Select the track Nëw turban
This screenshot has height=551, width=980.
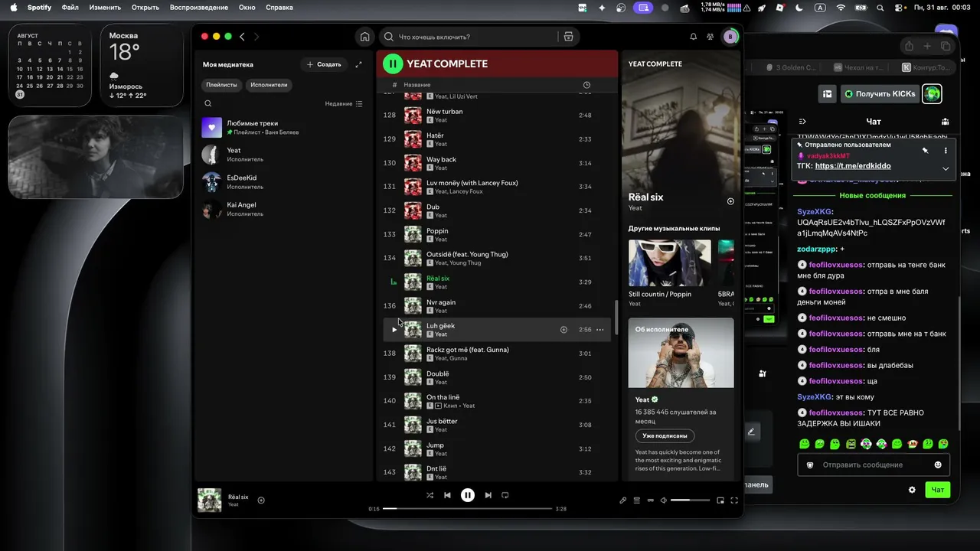496,116
